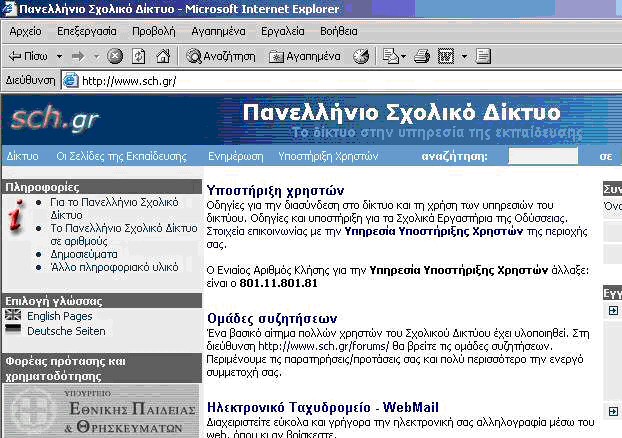Viewport: 622px width, 438px height.
Task: Open Ηλεκτρονικό Ταχυδρομείο - WebMail heading
Action: pyautogui.click(x=323, y=407)
